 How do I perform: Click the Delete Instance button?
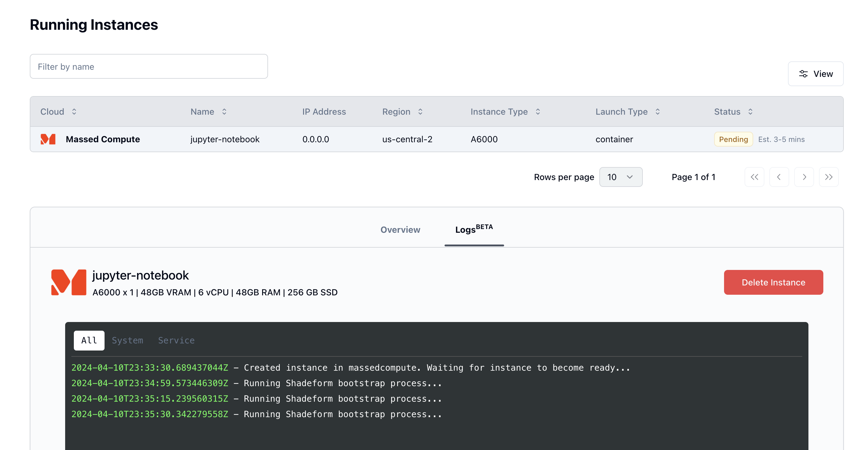coord(773,282)
